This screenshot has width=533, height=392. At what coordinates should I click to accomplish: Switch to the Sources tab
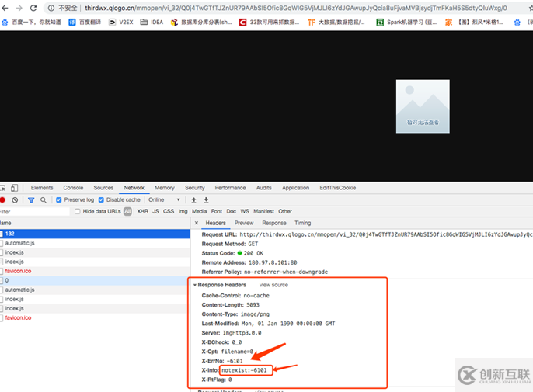point(103,188)
